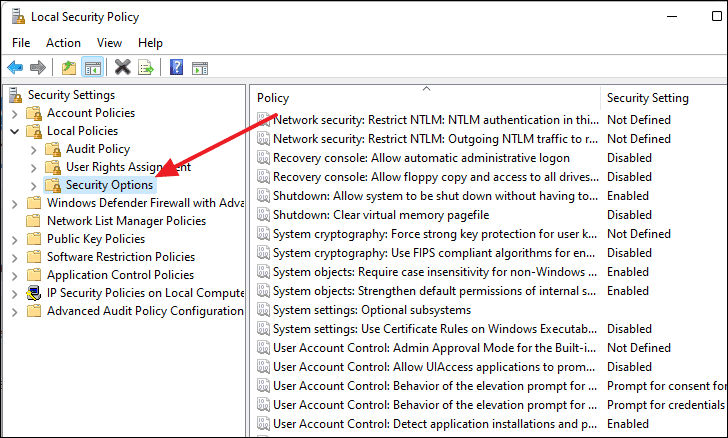Open Help via question mark icon
This screenshot has height=438, width=728.
176,67
